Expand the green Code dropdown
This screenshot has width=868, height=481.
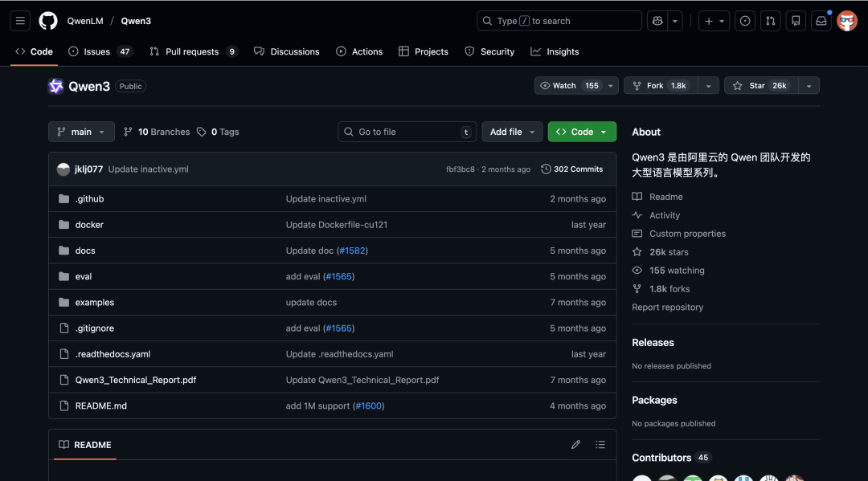pyautogui.click(x=582, y=132)
